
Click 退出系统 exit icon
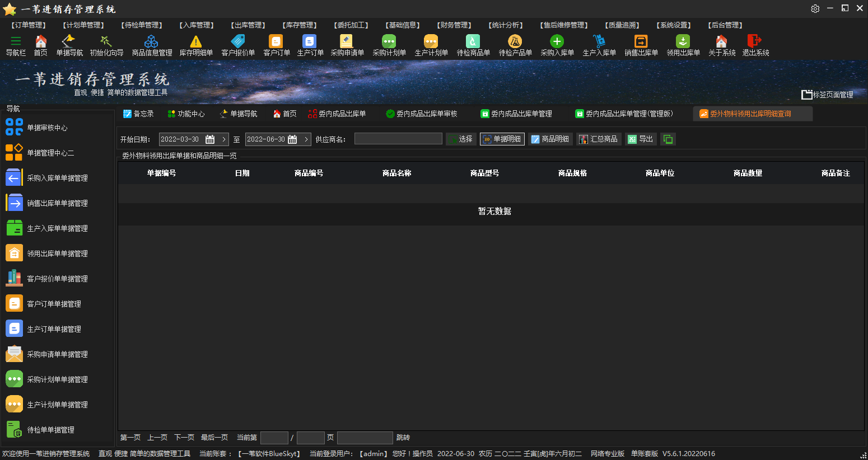pyautogui.click(x=755, y=45)
